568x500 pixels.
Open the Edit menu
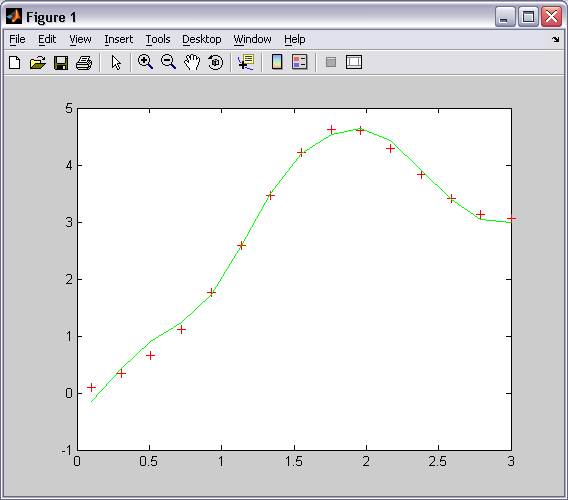click(x=47, y=39)
